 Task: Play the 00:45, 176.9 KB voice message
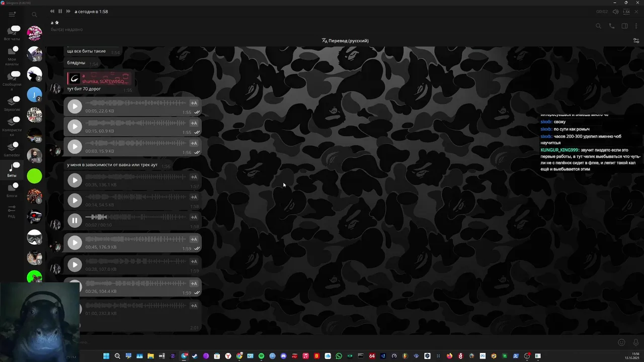(x=74, y=242)
